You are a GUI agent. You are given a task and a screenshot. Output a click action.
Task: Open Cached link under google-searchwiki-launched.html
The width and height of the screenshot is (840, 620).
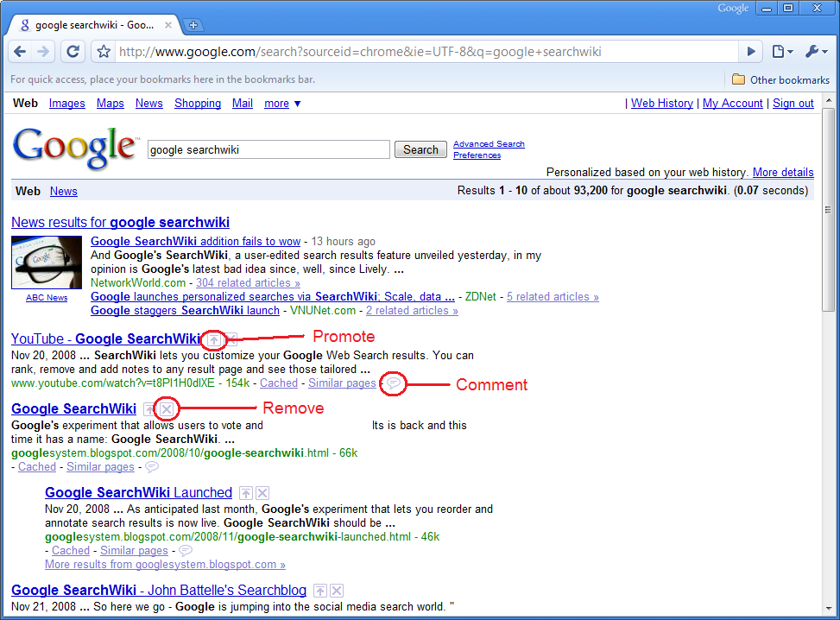click(x=71, y=551)
